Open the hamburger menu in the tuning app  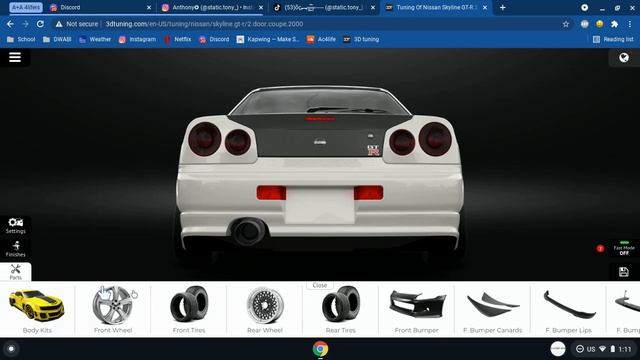click(15, 58)
